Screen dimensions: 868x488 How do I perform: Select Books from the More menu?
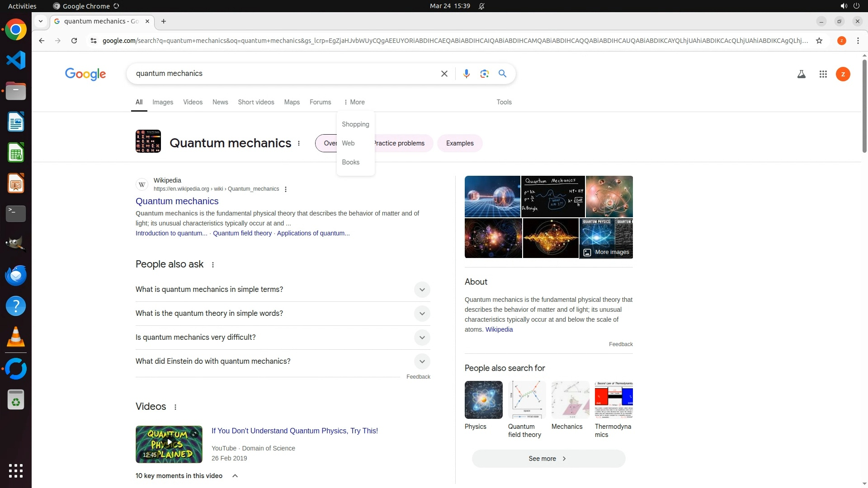pos(350,162)
